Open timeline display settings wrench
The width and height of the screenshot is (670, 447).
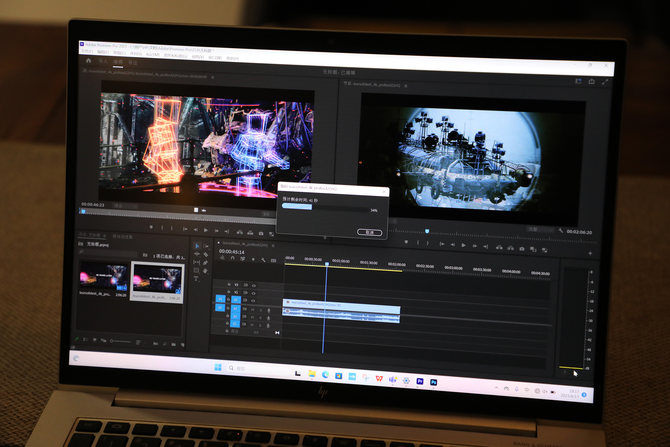tap(263, 260)
